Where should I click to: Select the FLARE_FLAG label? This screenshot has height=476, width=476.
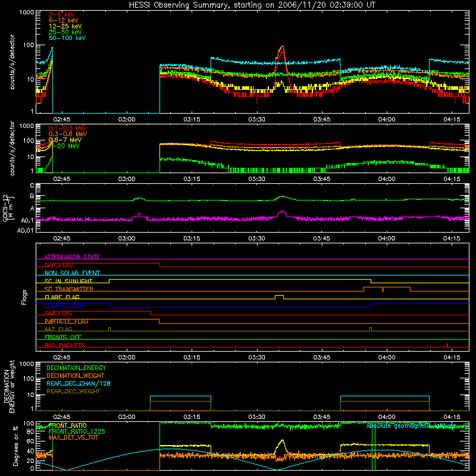pyautogui.click(x=62, y=297)
